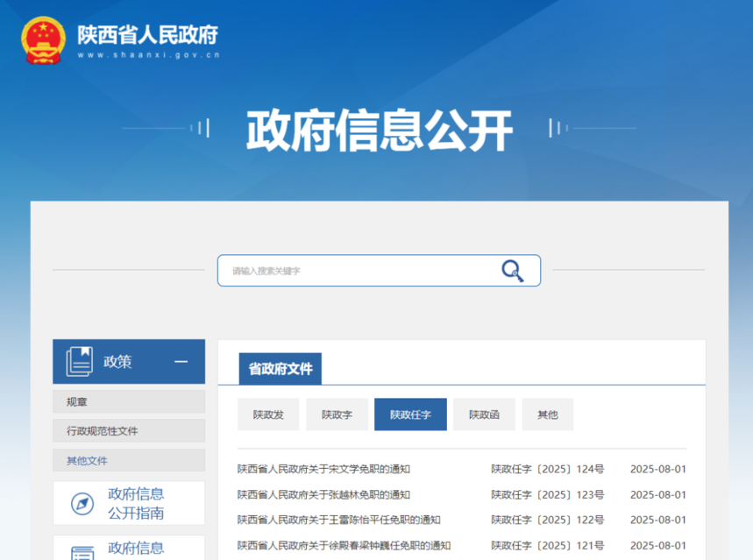Open the 其他 document category tab

click(x=548, y=415)
